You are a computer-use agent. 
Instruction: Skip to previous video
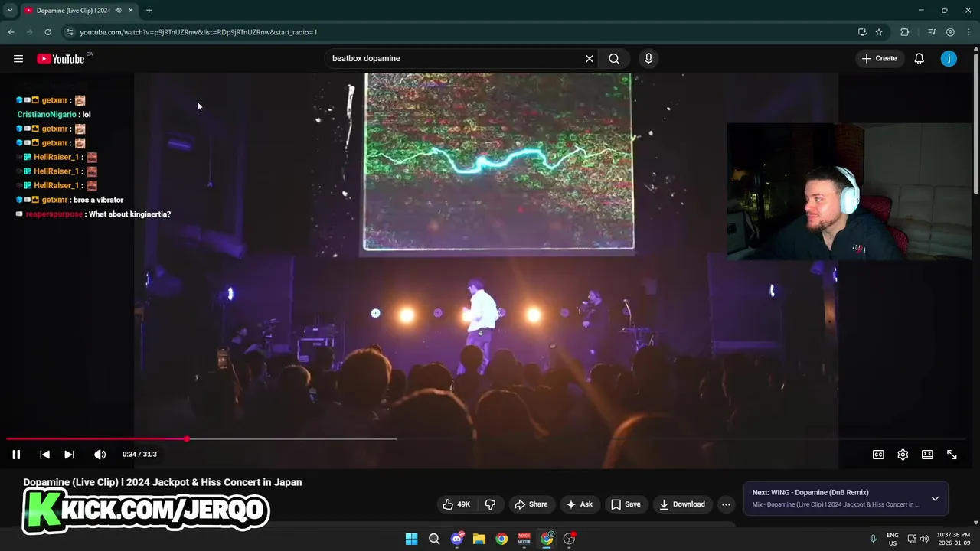click(44, 455)
